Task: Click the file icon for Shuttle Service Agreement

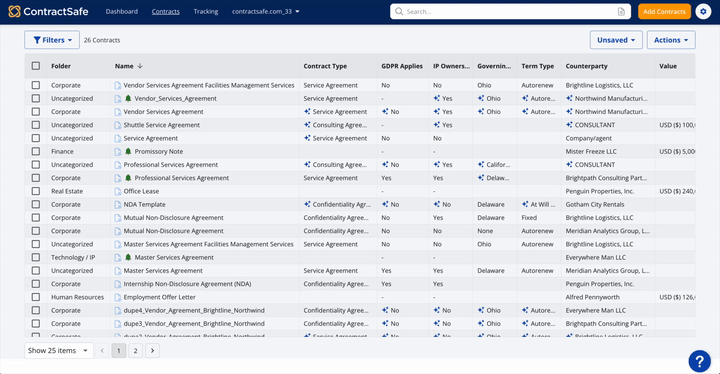Action: pyautogui.click(x=118, y=125)
